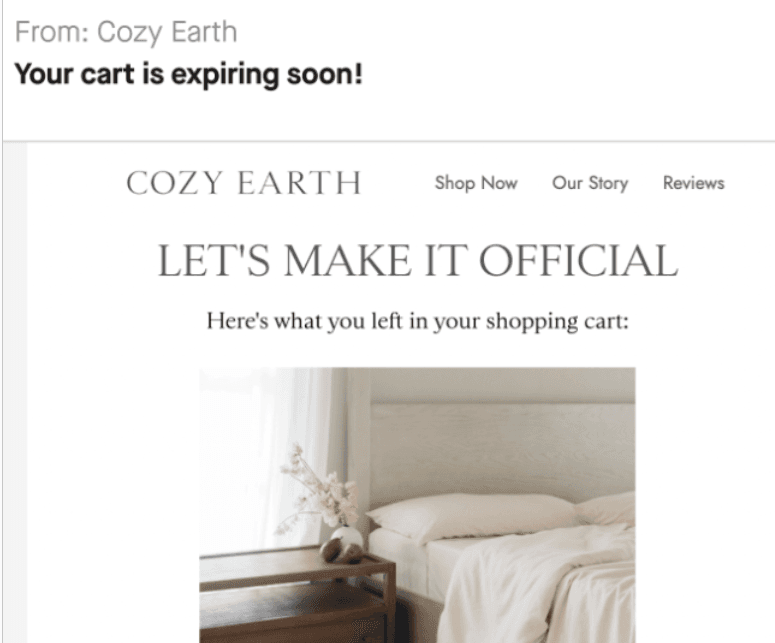Click the Cozy Earth logo
775x643 pixels.
[x=243, y=183]
